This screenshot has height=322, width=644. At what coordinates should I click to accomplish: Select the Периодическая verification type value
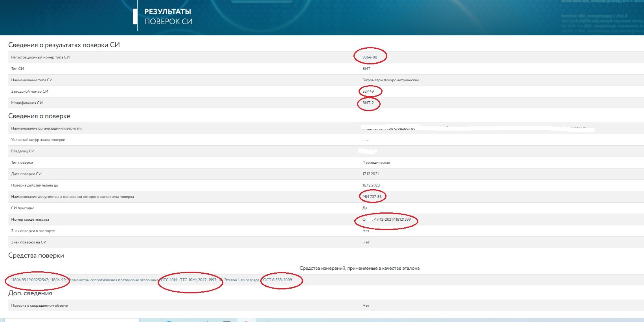coord(376,163)
